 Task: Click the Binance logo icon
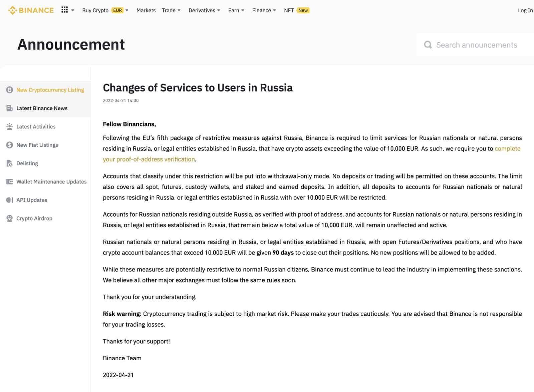click(12, 10)
